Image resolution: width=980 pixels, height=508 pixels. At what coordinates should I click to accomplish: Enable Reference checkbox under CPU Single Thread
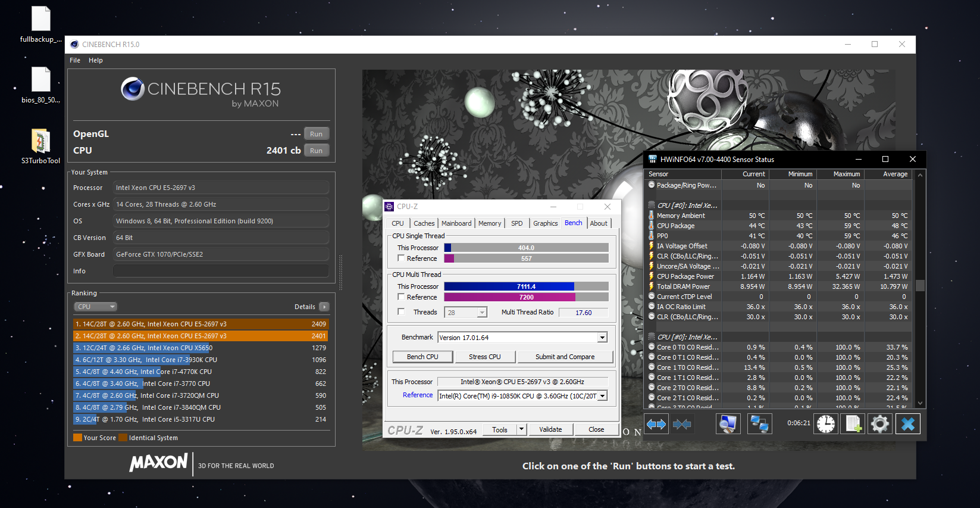(401, 258)
